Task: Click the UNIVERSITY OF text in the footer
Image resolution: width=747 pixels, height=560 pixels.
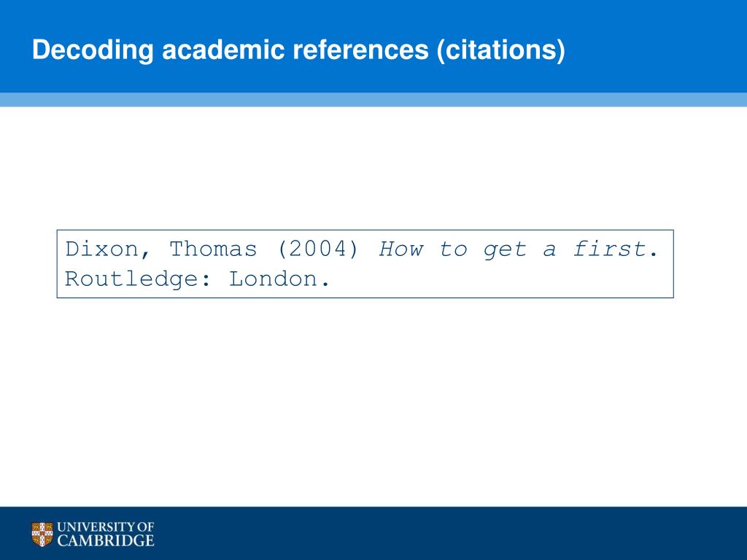Action: (x=106, y=527)
